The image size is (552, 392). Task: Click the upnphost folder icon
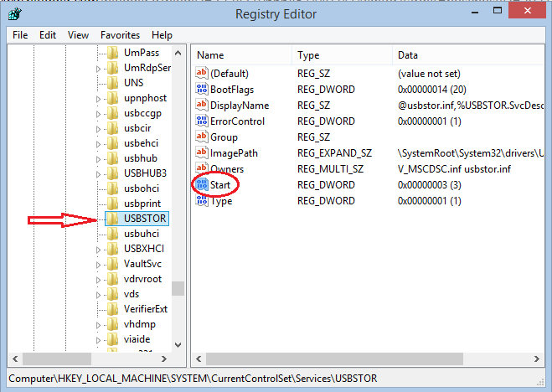click(x=112, y=98)
